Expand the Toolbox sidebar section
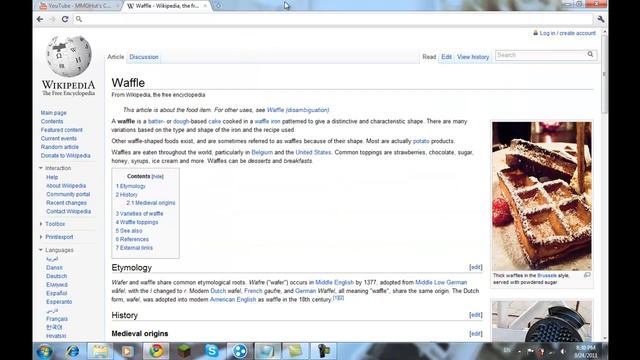 (41, 224)
